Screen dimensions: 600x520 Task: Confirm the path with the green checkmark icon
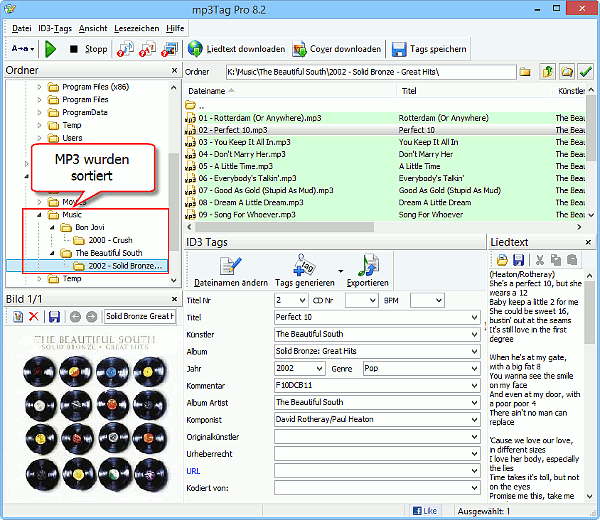pos(586,72)
